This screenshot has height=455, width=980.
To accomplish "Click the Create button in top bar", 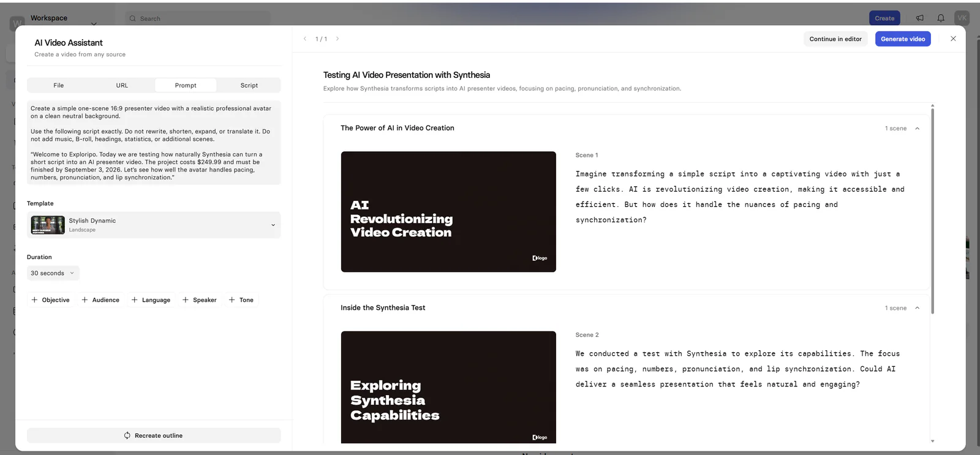I will [884, 18].
